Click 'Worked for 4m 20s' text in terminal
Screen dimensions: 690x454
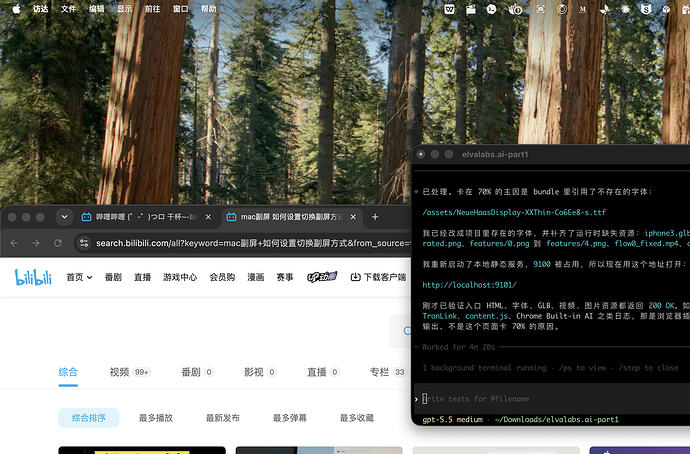coord(459,347)
